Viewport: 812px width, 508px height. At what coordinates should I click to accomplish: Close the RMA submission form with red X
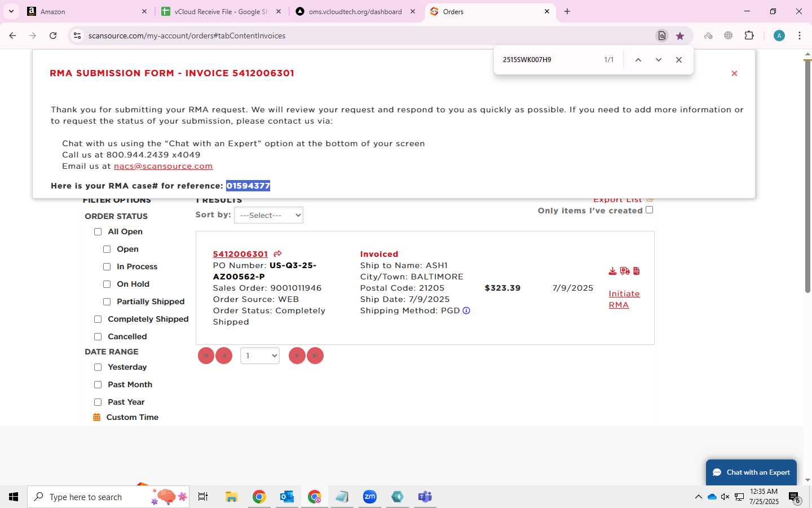(x=734, y=73)
